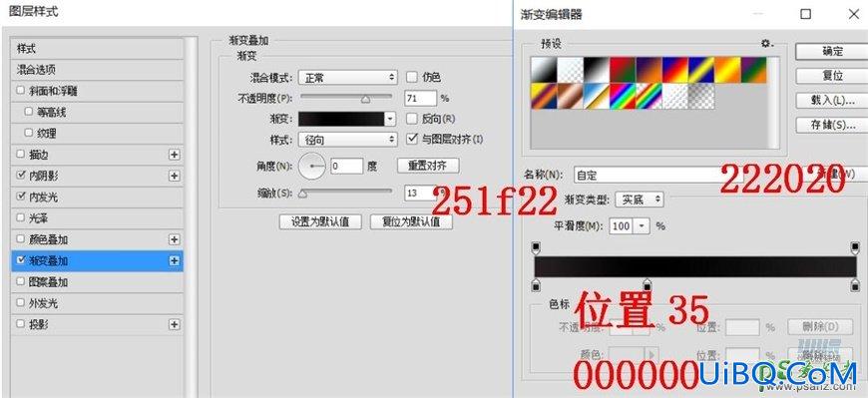
Task: Toggle the 反向 reverse checkbox
Action: click(x=411, y=119)
